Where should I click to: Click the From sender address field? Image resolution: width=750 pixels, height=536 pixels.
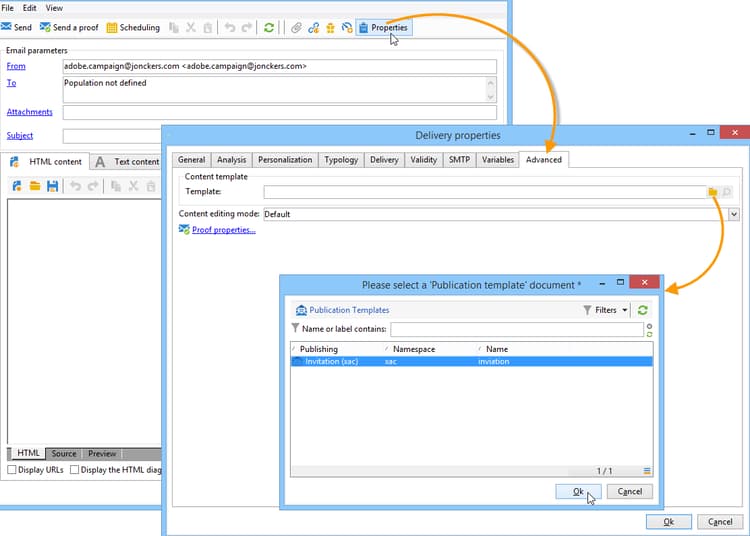[279, 66]
